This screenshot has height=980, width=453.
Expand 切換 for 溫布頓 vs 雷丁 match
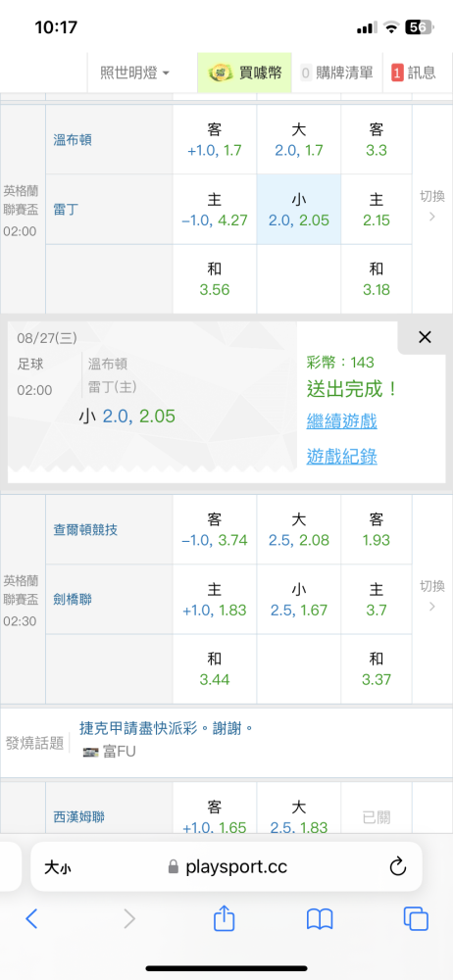(432, 208)
